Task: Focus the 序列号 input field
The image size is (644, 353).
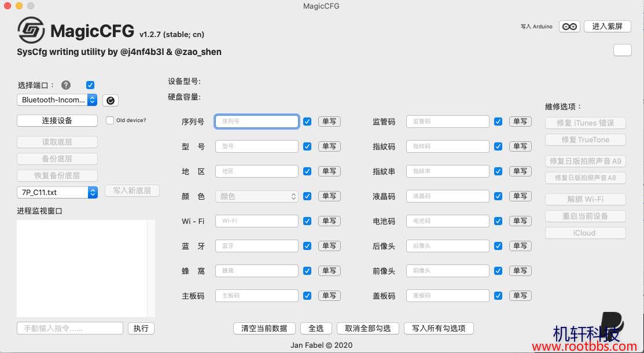Action: [x=257, y=122]
